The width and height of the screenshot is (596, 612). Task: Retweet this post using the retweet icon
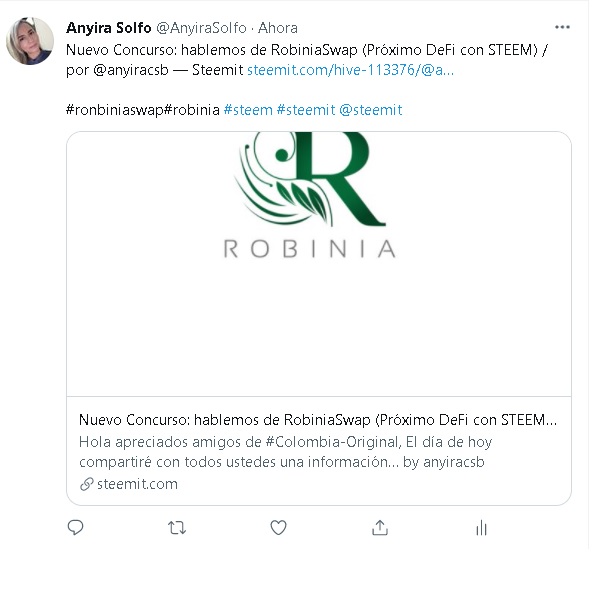click(177, 528)
